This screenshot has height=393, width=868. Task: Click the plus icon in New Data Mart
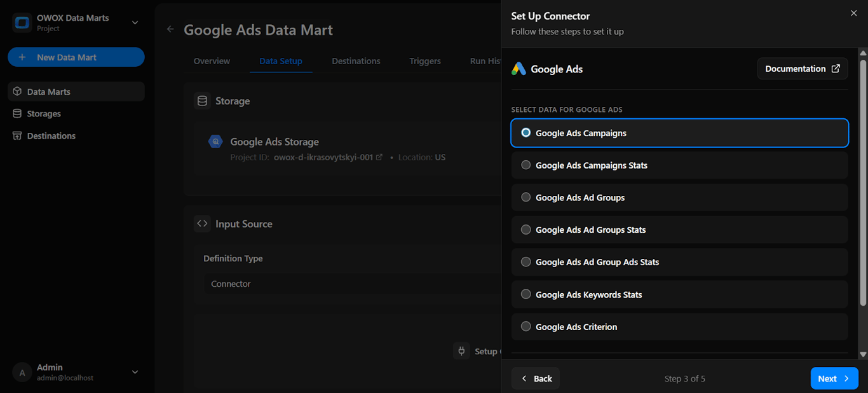pos(22,57)
